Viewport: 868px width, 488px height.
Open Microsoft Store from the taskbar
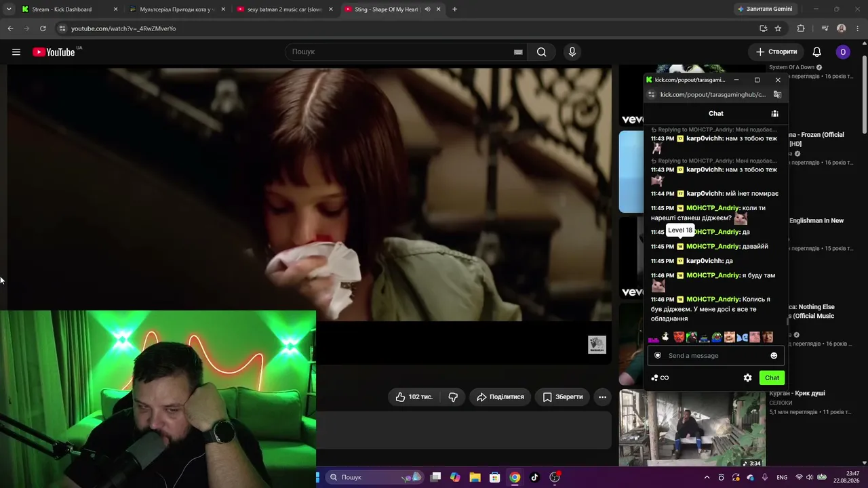[494, 477]
